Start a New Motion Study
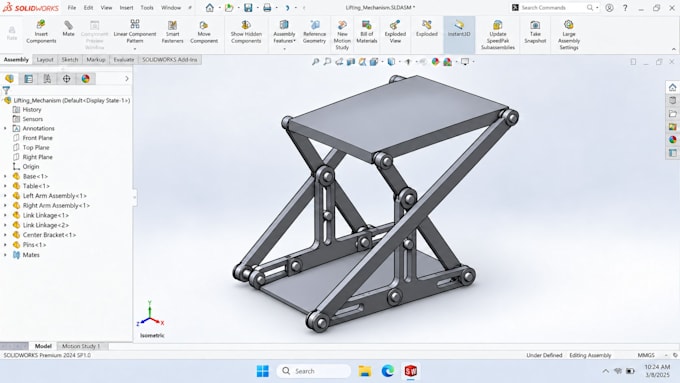Screen dimensions: 680x383 click(x=342, y=35)
